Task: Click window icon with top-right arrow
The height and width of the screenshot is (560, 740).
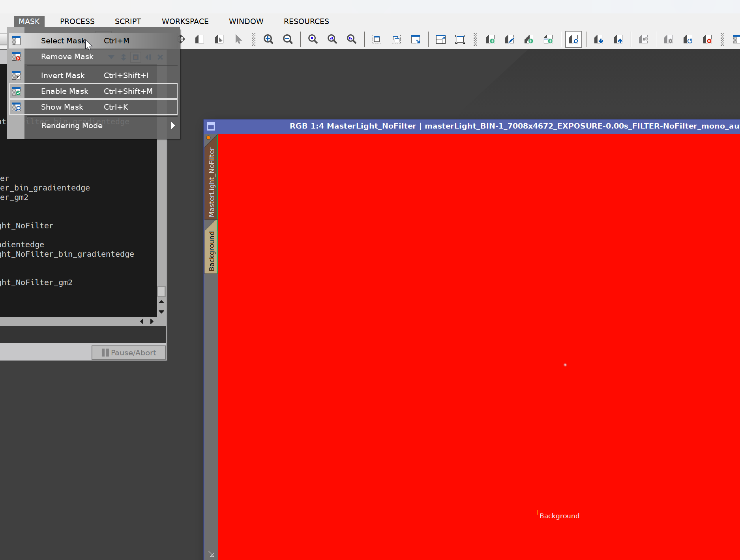Action: click(x=441, y=39)
